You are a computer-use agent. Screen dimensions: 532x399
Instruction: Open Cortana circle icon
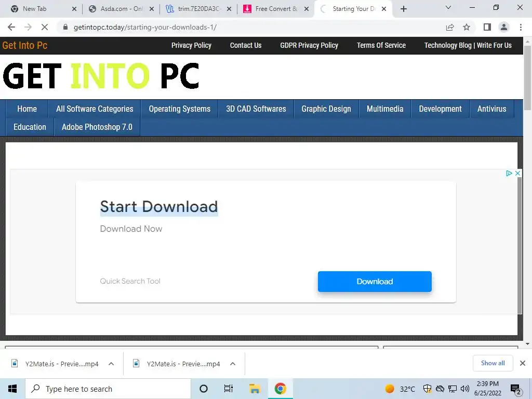[204, 389]
